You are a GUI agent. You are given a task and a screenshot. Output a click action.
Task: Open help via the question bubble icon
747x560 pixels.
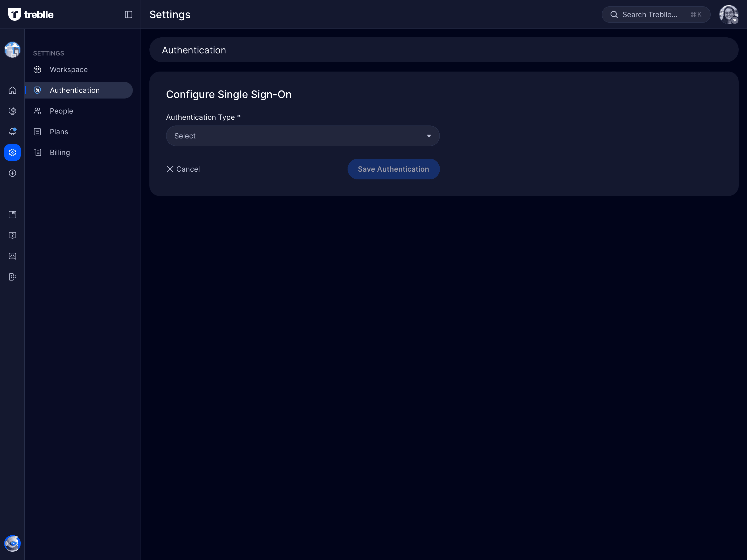(x=12, y=235)
